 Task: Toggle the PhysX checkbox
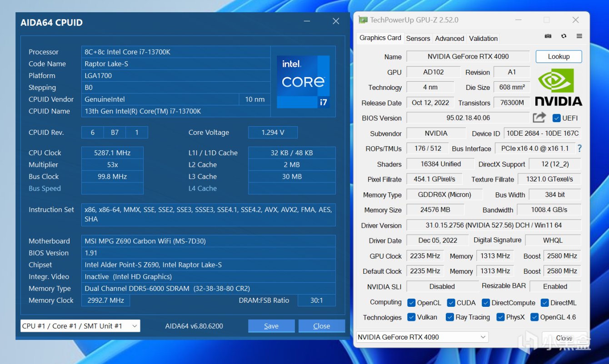coord(500,317)
